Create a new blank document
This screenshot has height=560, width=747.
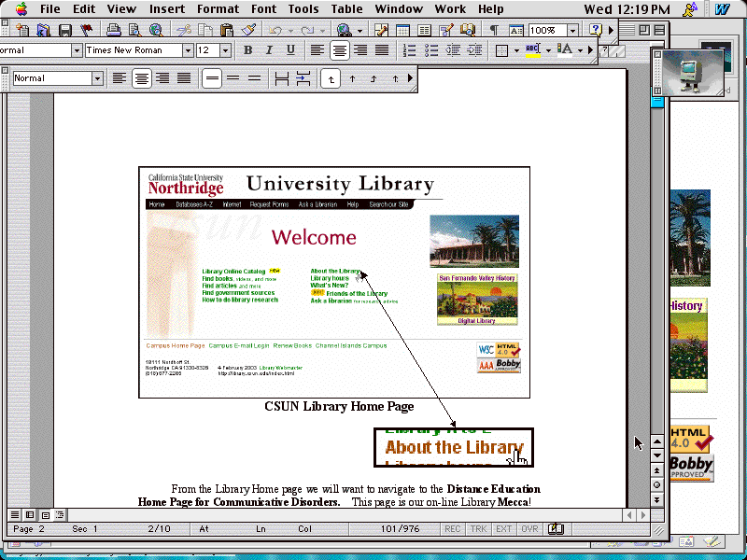pyautogui.click(x=21, y=30)
